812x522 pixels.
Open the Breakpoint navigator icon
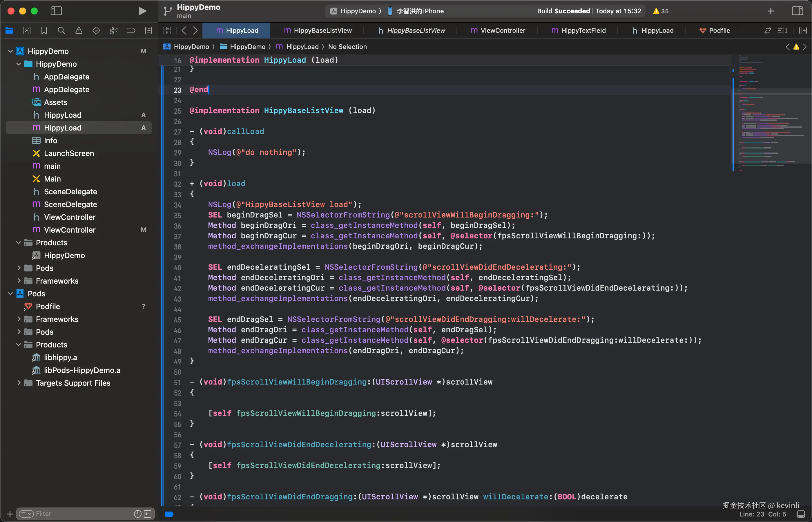[x=131, y=30]
